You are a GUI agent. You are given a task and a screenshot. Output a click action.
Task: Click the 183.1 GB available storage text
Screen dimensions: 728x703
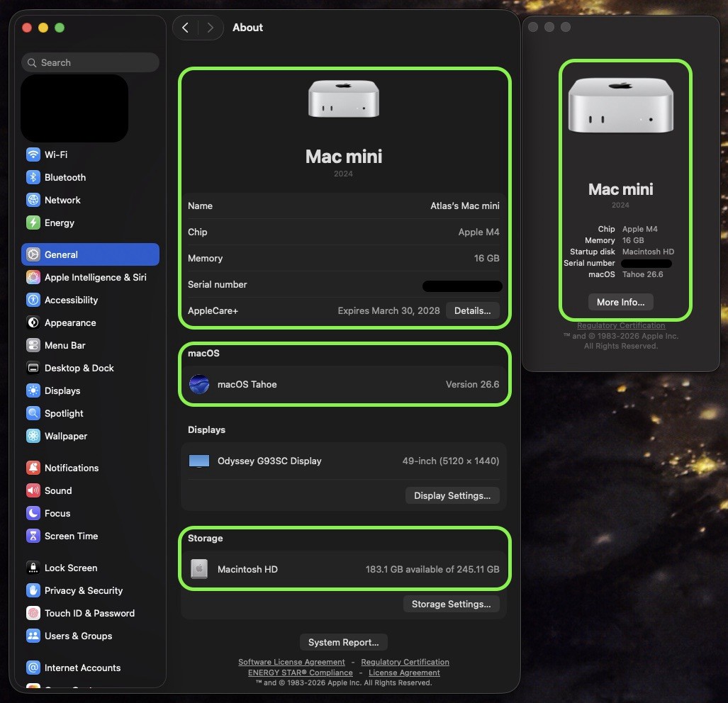432,569
